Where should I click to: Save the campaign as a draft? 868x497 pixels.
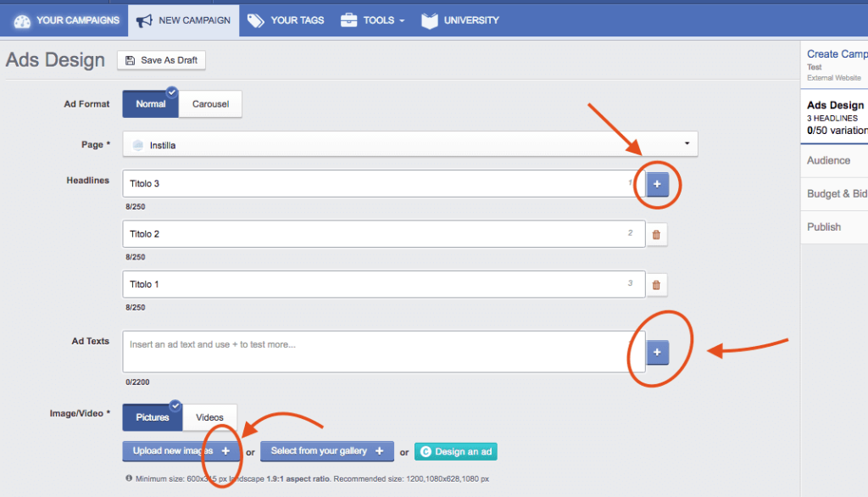tap(161, 60)
